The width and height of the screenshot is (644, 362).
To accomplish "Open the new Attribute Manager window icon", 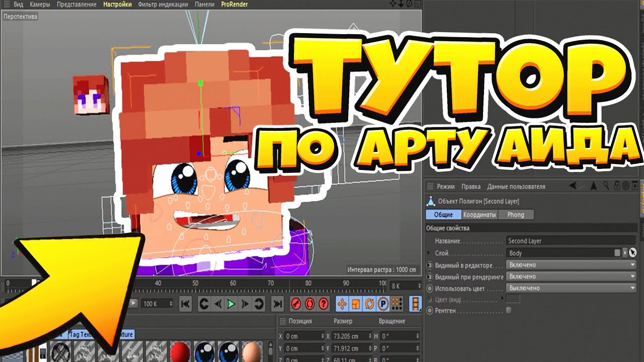I will point(634,186).
